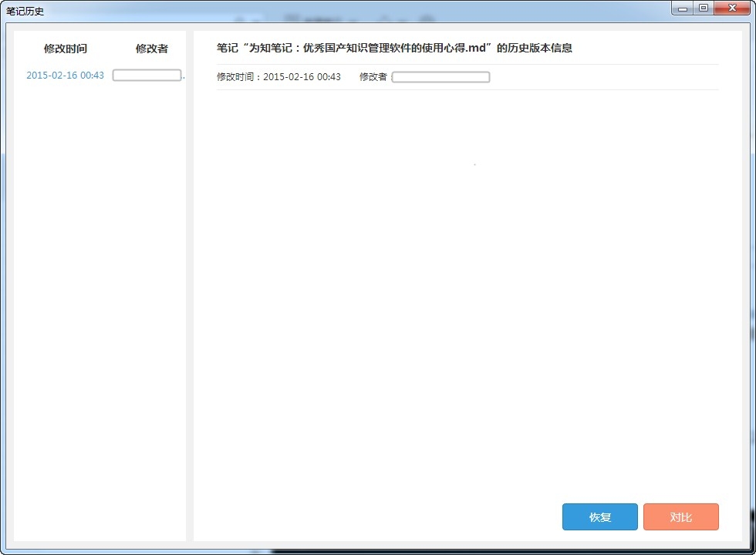Click the 修改时间：2015-02-16 00:43 detail text
The width and height of the screenshot is (756, 555).
click(x=278, y=77)
